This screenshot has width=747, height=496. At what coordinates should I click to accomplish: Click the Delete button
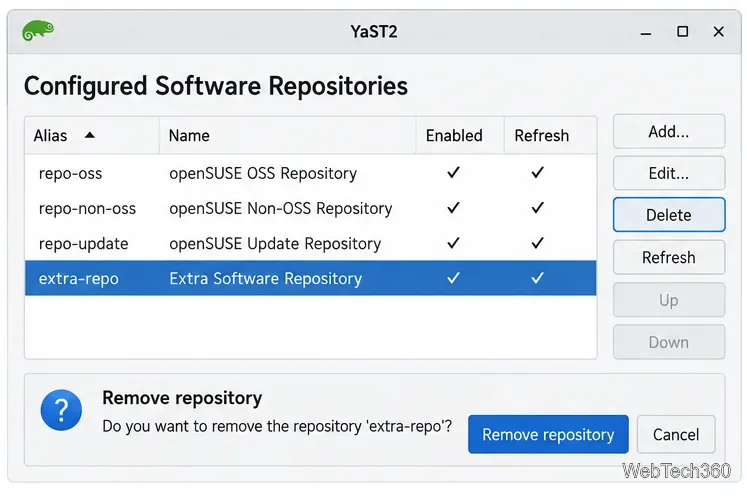[x=669, y=215]
